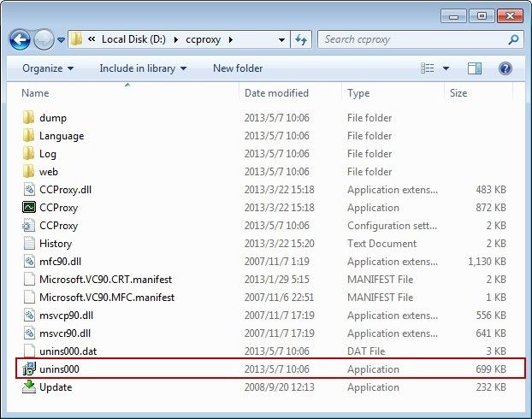The image size is (532, 419).
Task: Change view with the views icon
Action: tap(428, 68)
